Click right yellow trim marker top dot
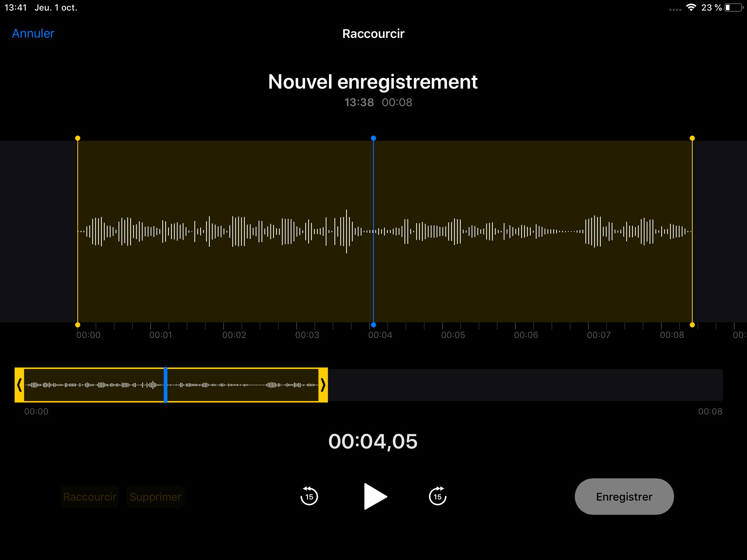Screen dimensions: 747x560 coord(692,138)
